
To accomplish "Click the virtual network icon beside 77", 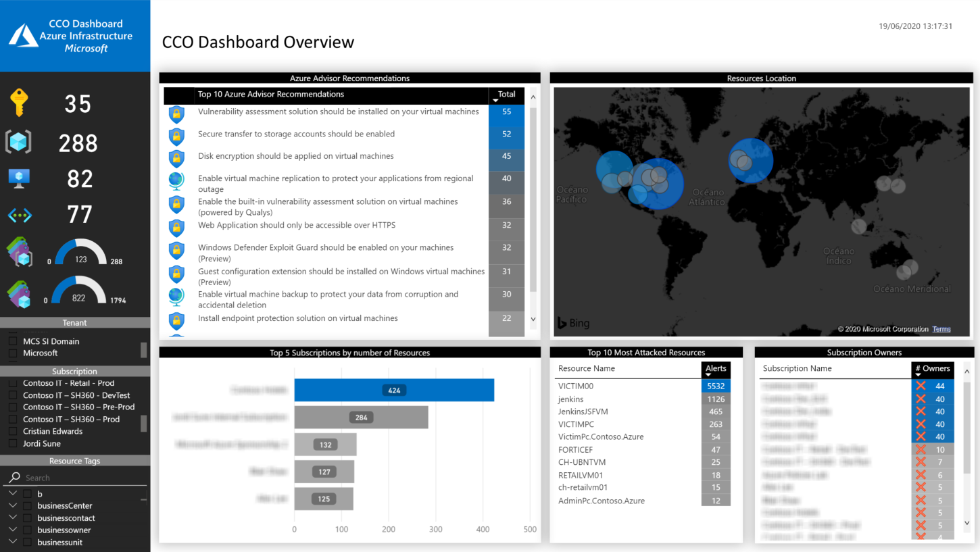I will 20,216.
